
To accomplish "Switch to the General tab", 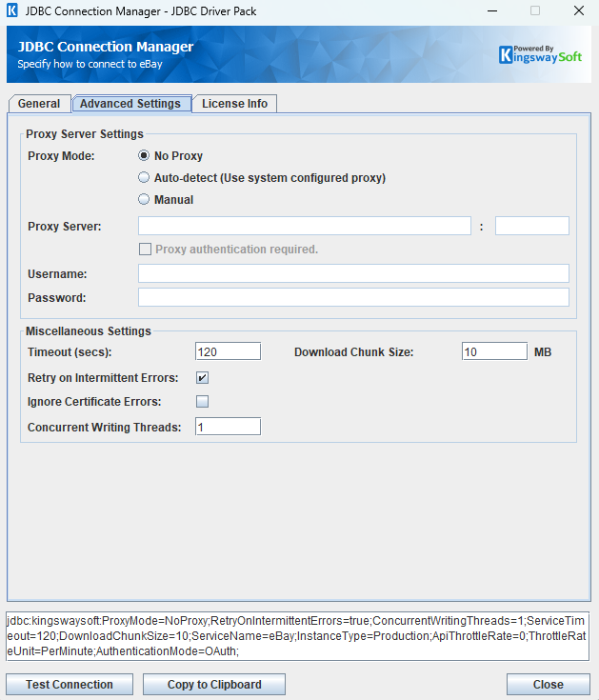I will (39, 104).
